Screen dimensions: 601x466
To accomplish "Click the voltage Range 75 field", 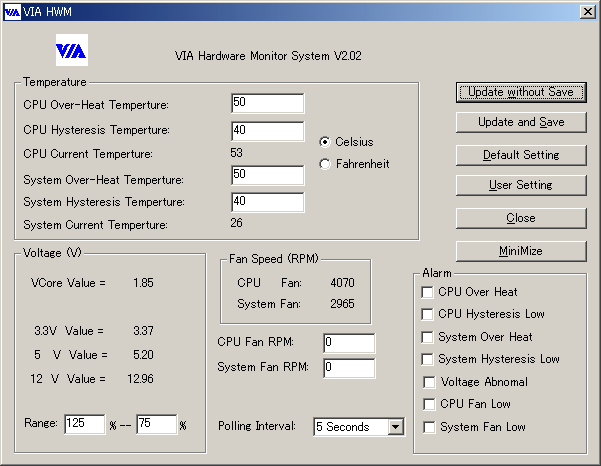I will tap(157, 424).
